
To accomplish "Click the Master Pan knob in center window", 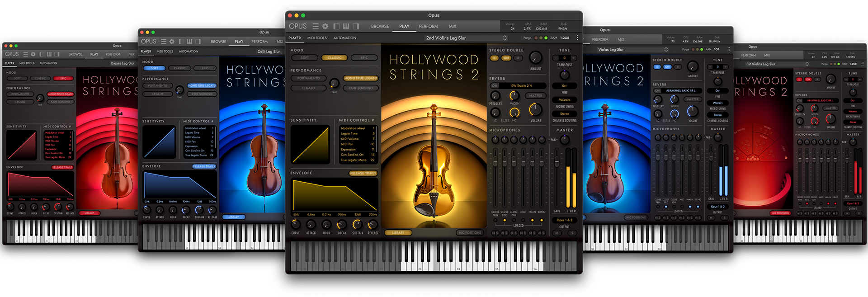I will (565, 140).
